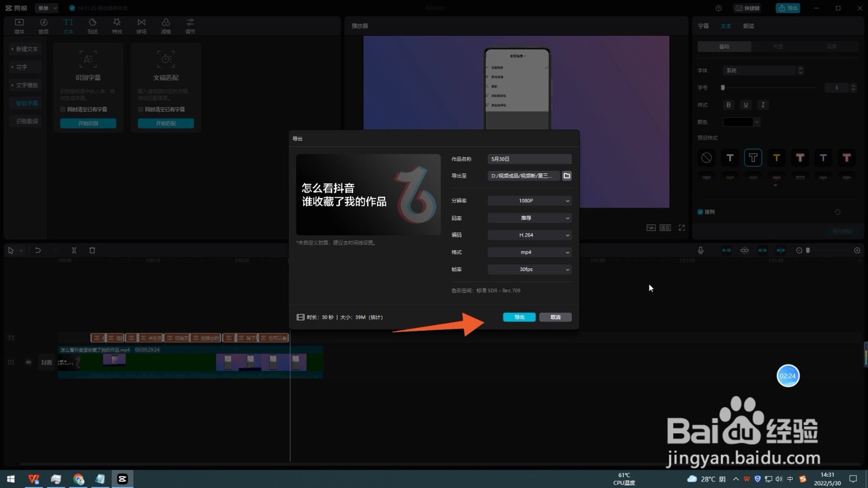This screenshot has height=488, width=868.
Task: Open the 调节 adjustment panel icon
Action: [x=190, y=25]
